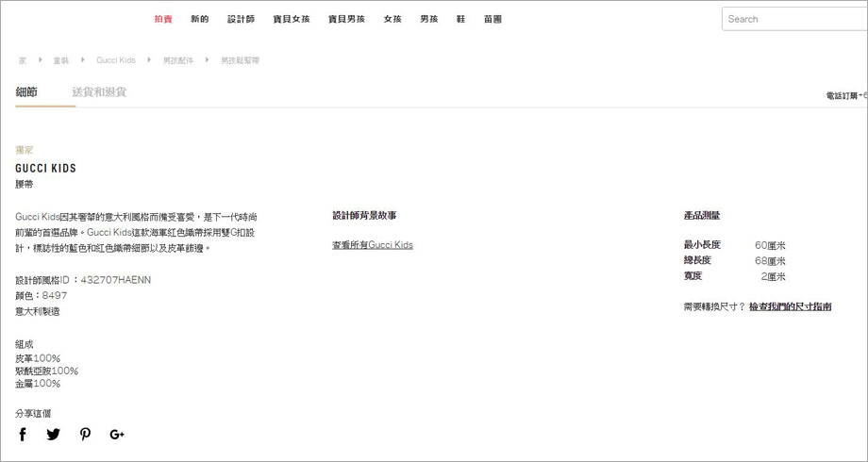Open 檢查我們的尺寸指南 size guide link
Image resolution: width=868 pixels, height=462 pixels.
coord(790,306)
